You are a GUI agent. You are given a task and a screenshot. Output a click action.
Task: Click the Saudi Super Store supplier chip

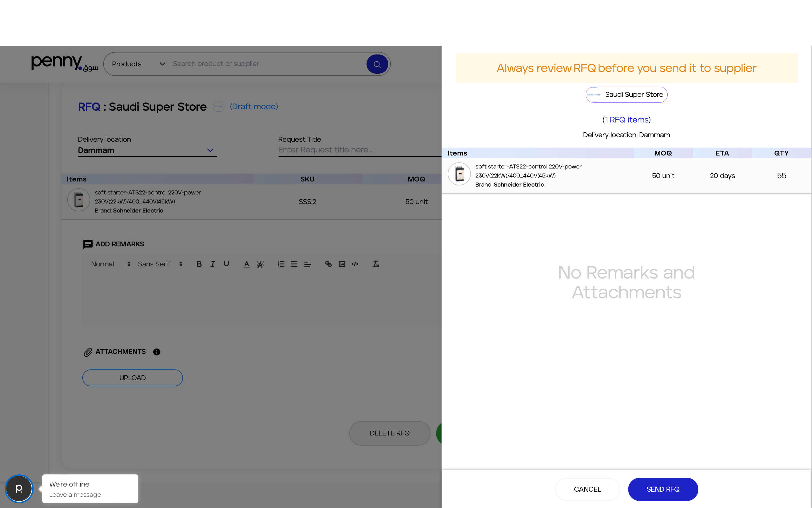626,95
